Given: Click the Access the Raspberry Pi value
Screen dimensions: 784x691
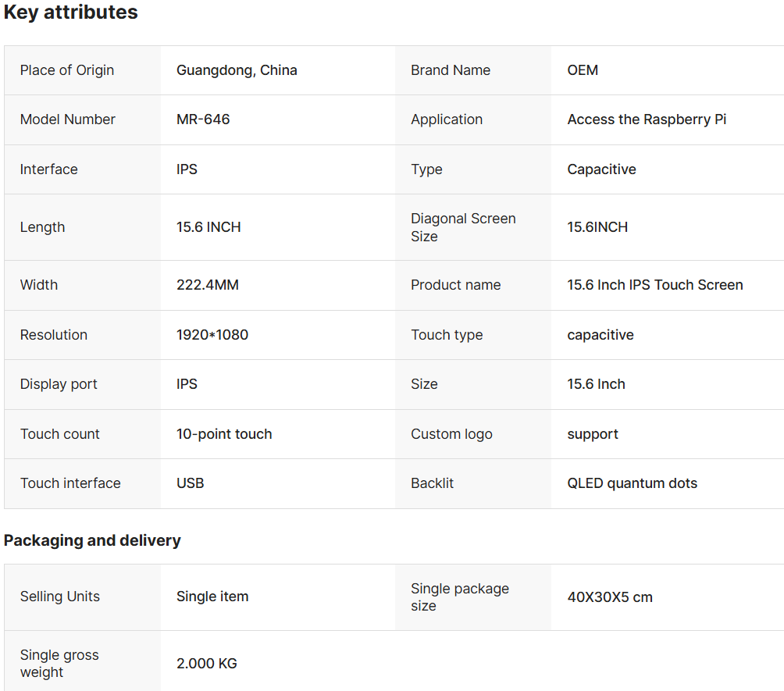Looking at the screenshot, I should (647, 119).
